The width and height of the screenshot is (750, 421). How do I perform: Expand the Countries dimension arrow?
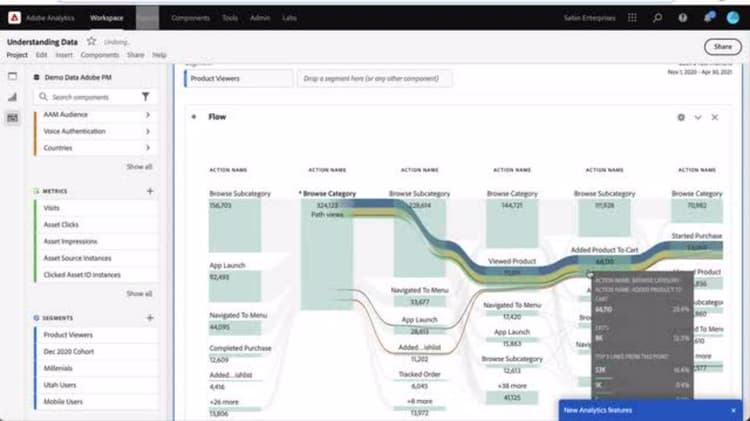pos(148,148)
